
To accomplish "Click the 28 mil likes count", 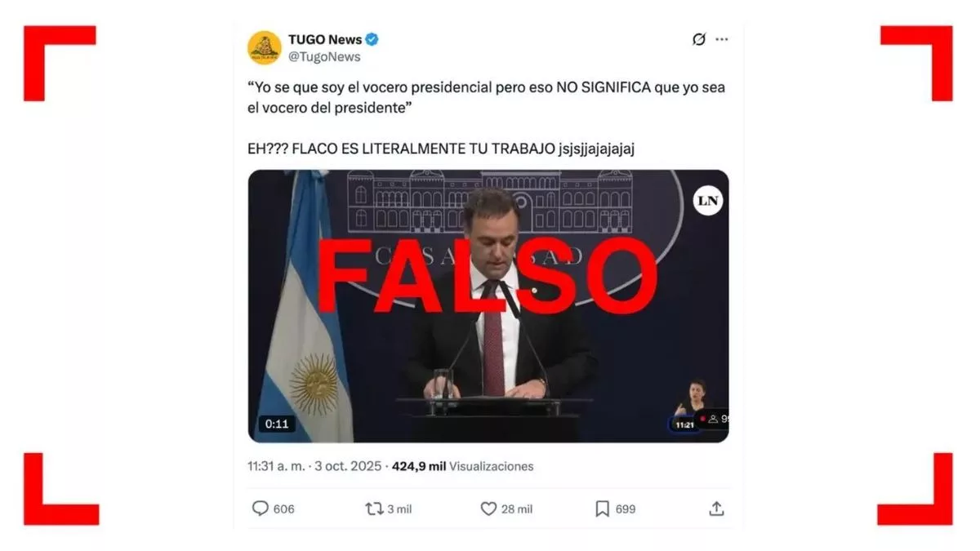I will 517,509.
